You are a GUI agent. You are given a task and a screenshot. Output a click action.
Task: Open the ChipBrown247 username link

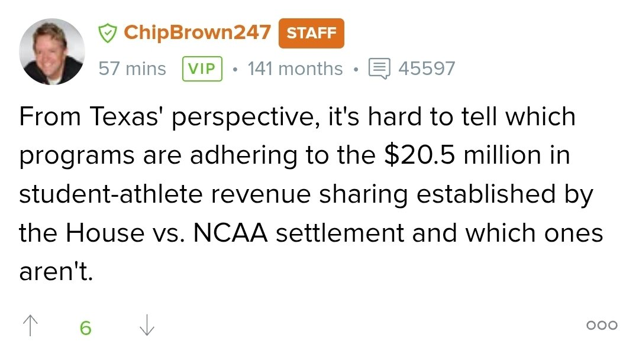click(x=197, y=33)
